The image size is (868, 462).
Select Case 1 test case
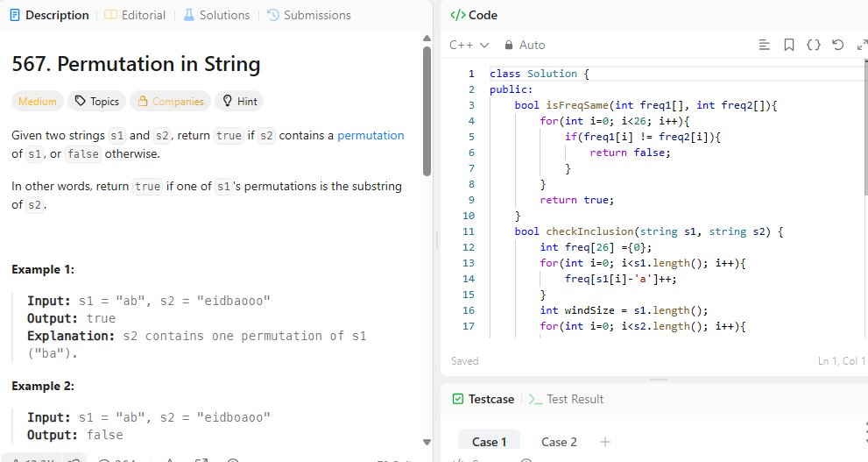point(489,442)
